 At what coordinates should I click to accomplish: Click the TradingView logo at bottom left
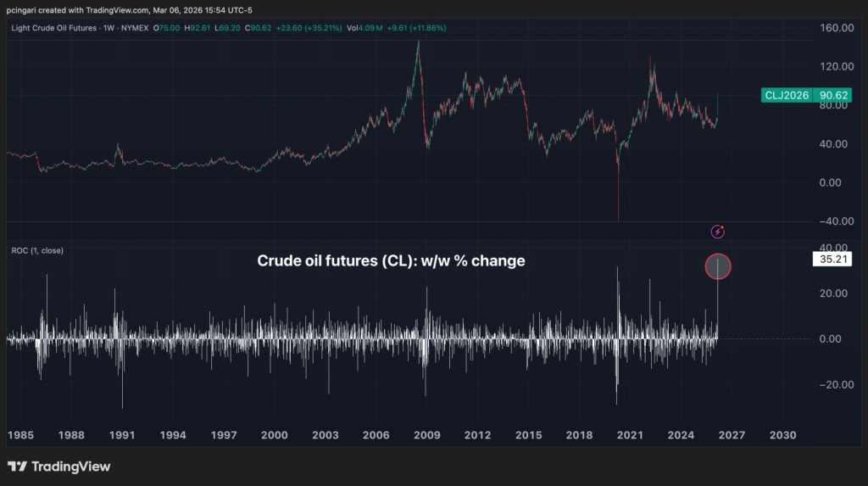point(58,466)
